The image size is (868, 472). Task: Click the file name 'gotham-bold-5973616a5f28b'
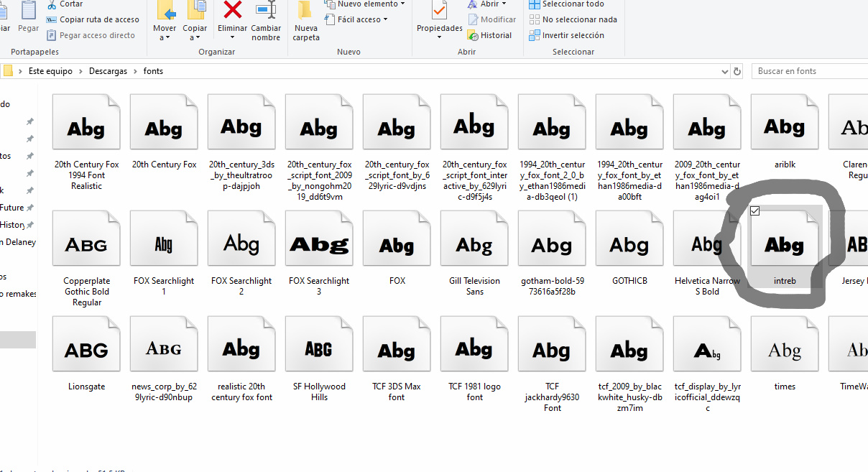(553, 286)
